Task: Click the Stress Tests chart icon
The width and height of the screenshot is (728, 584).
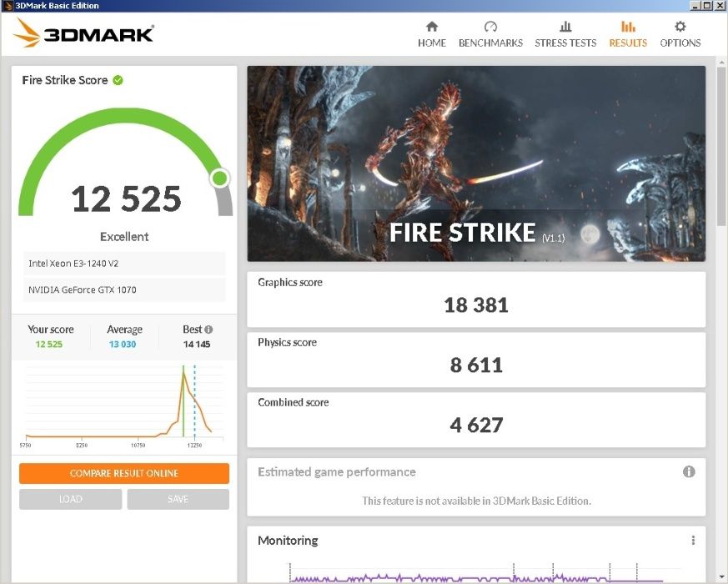Action: (565, 27)
